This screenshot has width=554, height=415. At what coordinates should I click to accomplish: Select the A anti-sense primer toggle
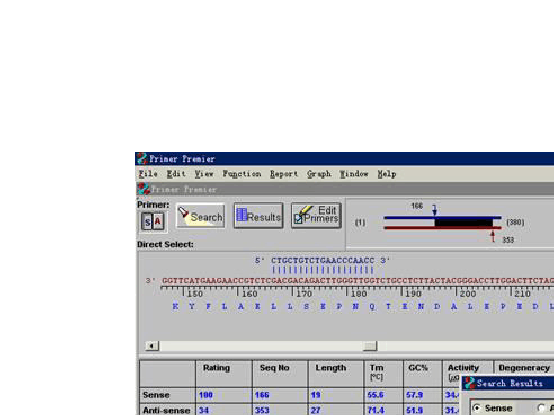click(x=158, y=222)
